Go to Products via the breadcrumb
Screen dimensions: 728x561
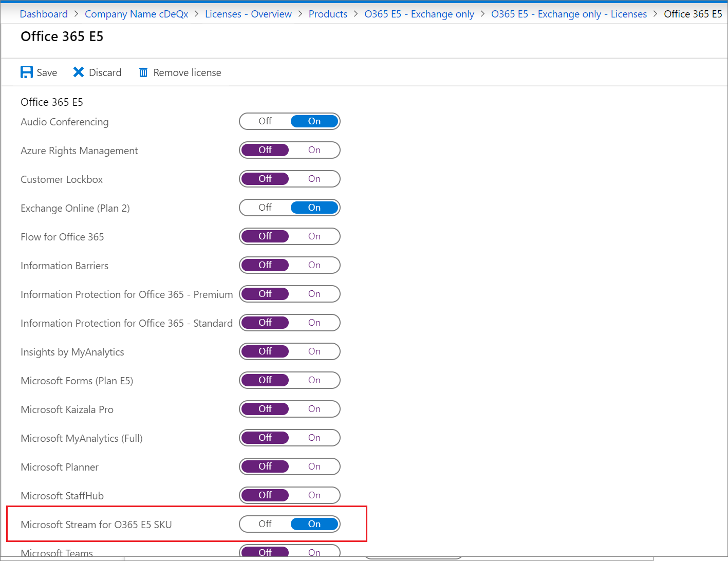tap(328, 14)
